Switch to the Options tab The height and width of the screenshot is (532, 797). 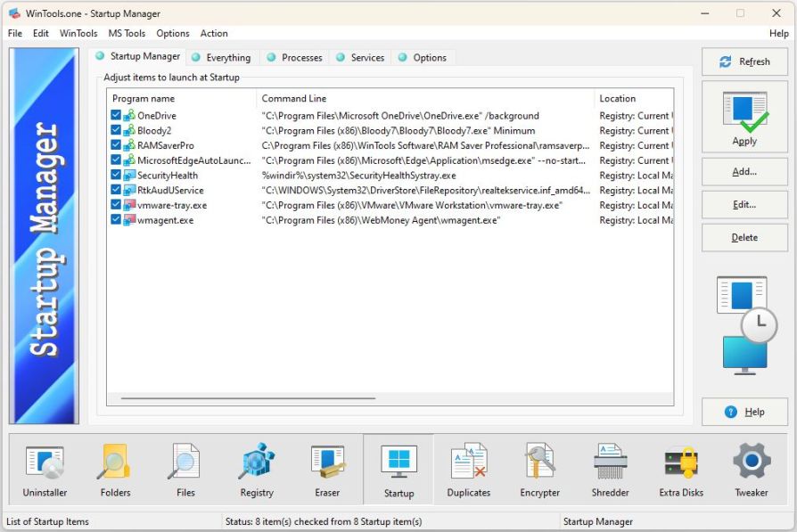(x=423, y=57)
